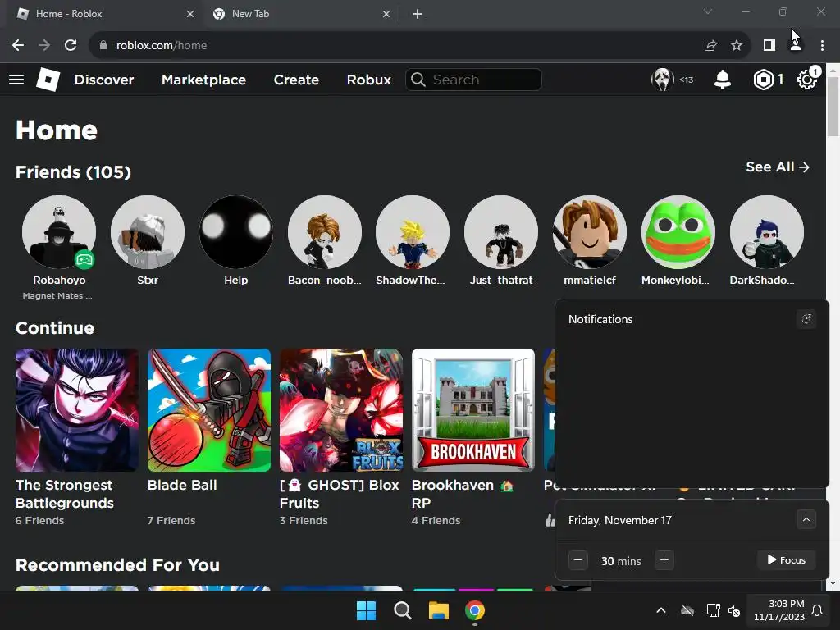This screenshot has width=840, height=630.
Task: Open the avatar profile icon in navbar
Action: [x=662, y=80]
